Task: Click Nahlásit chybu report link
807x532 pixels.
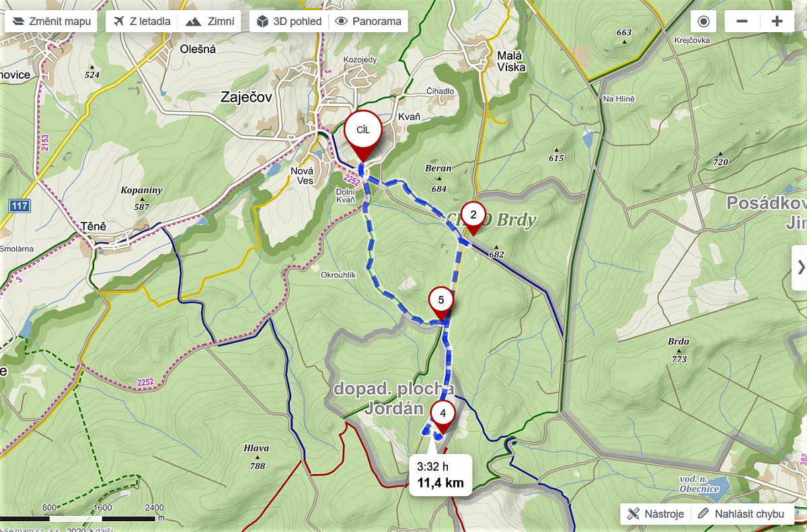Action: click(x=742, y=514)
